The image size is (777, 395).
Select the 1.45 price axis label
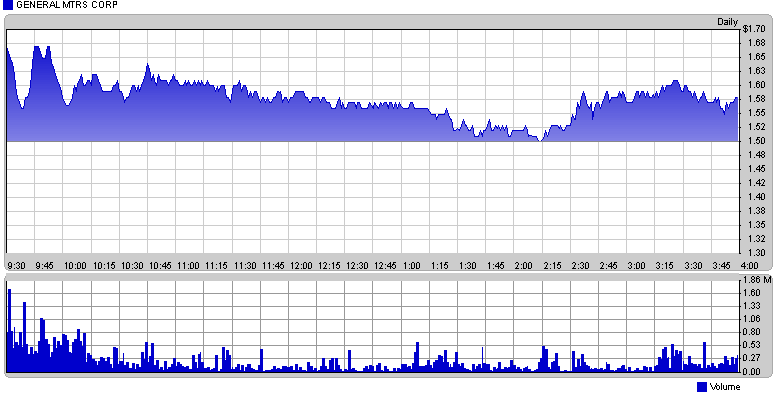(x=756, y=169)
